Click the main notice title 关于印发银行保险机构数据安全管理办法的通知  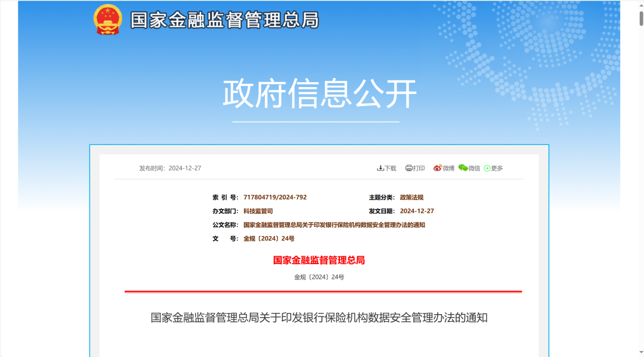click(319, 318)
